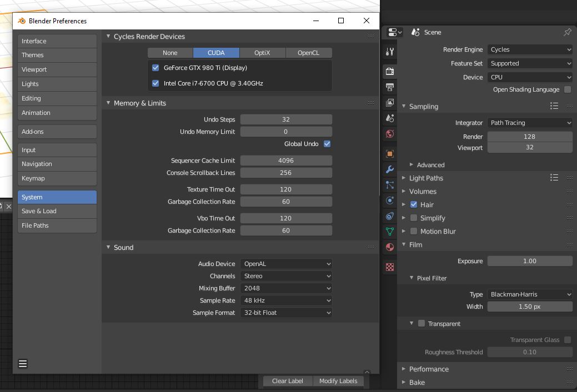Grab the Memory & Limits panel drag handle

371,103
